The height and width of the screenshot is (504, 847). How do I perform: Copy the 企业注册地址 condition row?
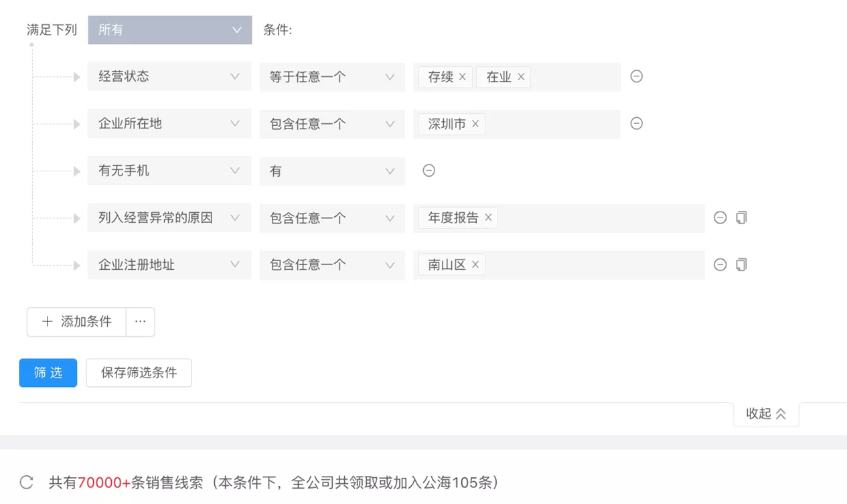pyautogui.click(x=741, y=265)
